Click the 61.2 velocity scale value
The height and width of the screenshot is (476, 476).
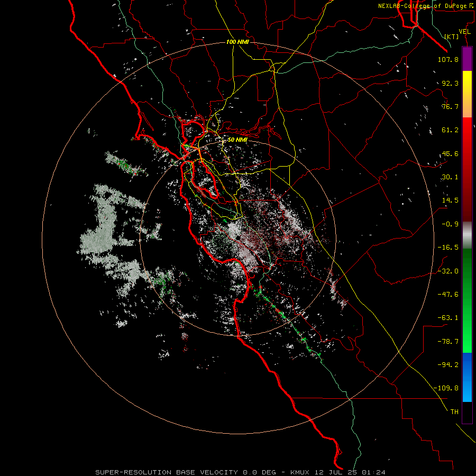click(x=450, y=130)
